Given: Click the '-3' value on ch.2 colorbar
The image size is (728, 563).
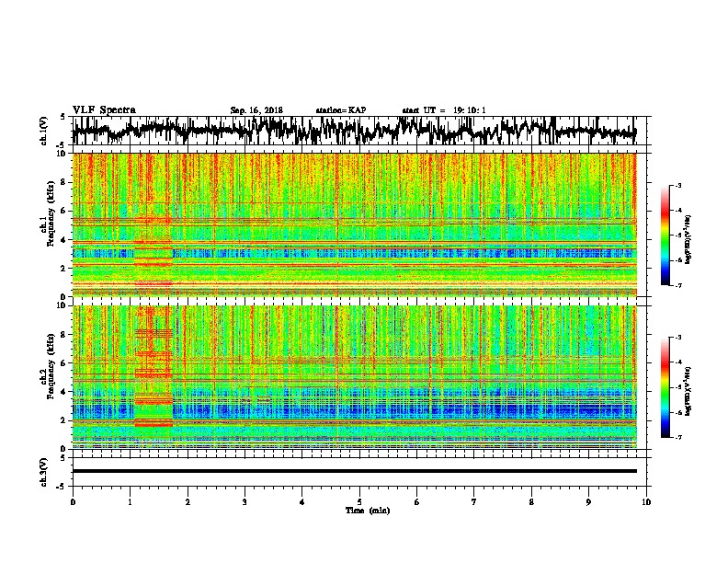Looking at the screenshot, I should [x=677, y=338].
